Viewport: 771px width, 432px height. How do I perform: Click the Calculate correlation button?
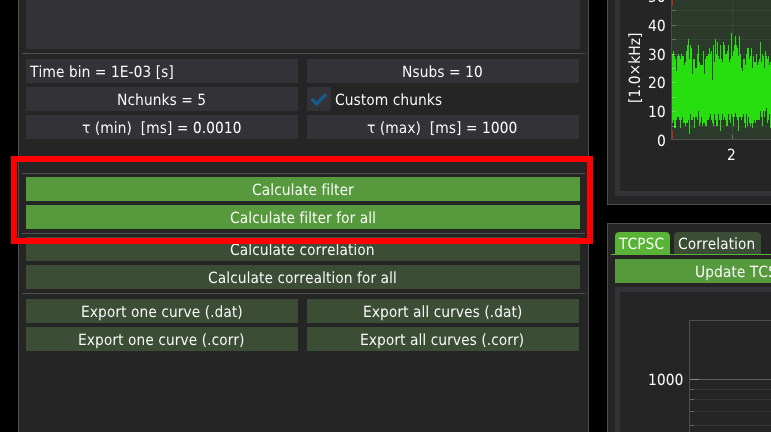[302, 250]
